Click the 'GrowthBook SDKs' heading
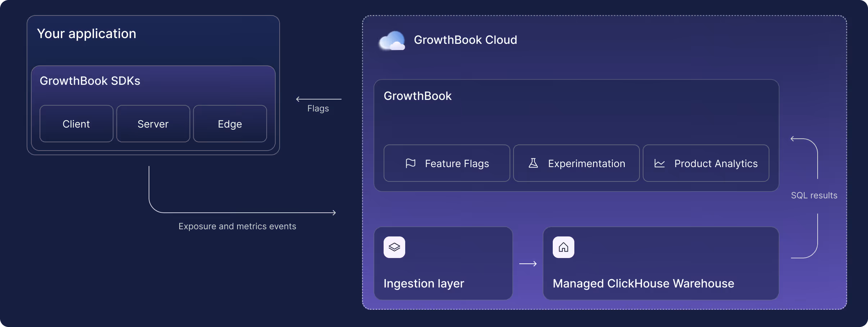This screenshot has width=868, height=327. coord(90,81)
